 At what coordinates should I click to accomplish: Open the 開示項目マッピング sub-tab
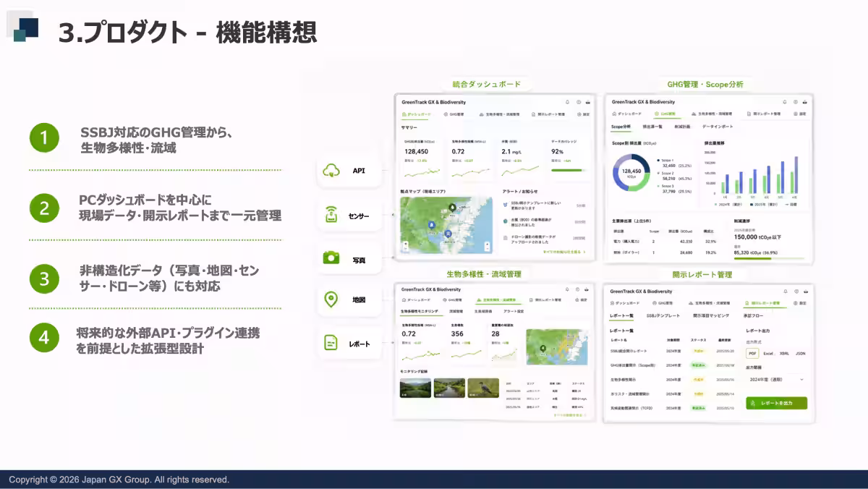(x=712, y=316)
